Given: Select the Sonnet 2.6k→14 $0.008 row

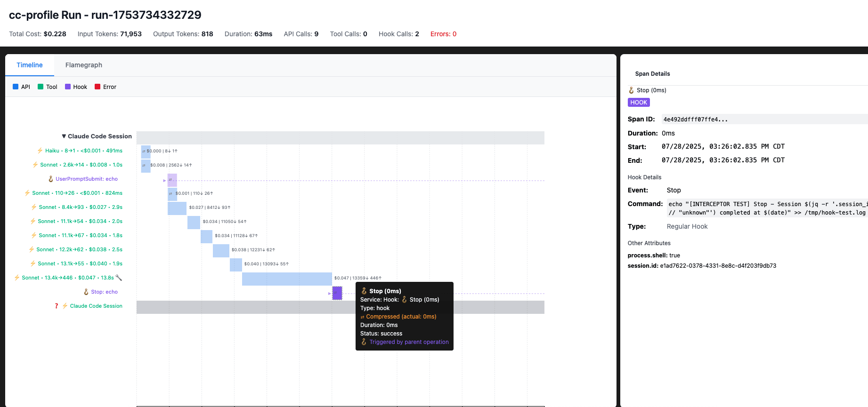Looking at the screenshot, I should click(x=81, y=165).
